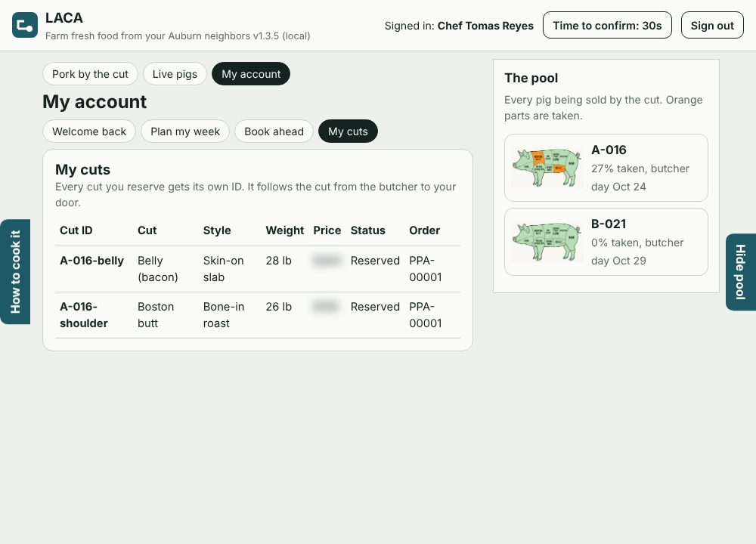Screen dimensions: 756x544
Task: Click the A-016-belly cut ID
Action: (91, 261)
